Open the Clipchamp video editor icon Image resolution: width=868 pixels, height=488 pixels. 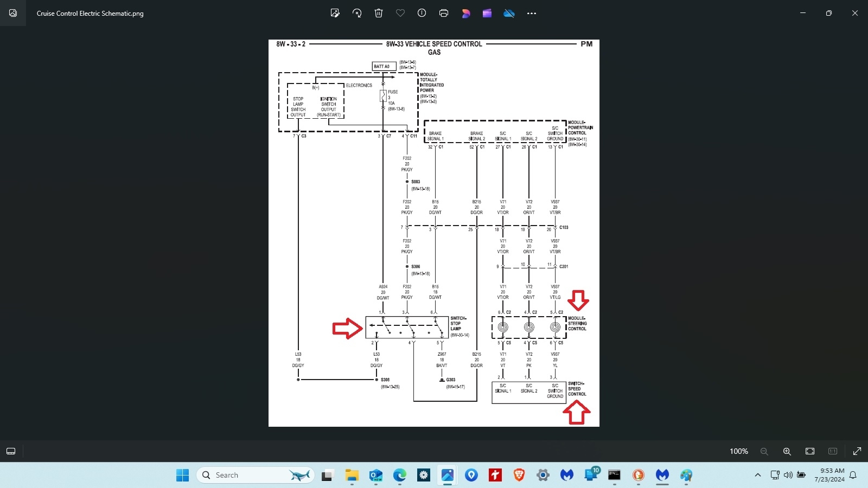tap(487, 13)
